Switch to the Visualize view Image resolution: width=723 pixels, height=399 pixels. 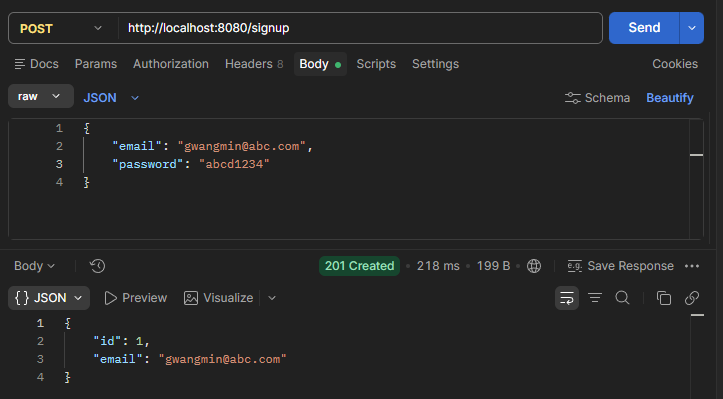point(219,298)
